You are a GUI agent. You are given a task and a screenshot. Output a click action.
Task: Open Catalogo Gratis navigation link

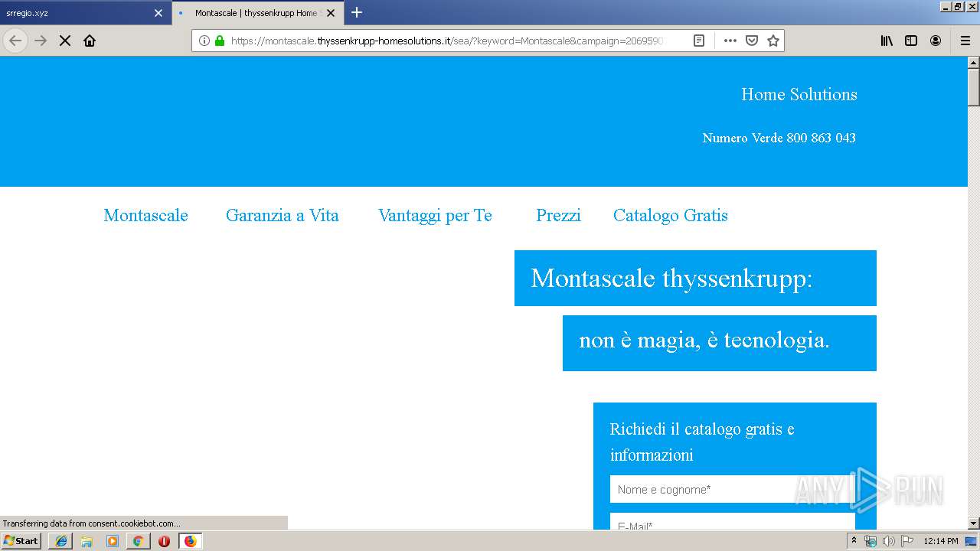670,215
